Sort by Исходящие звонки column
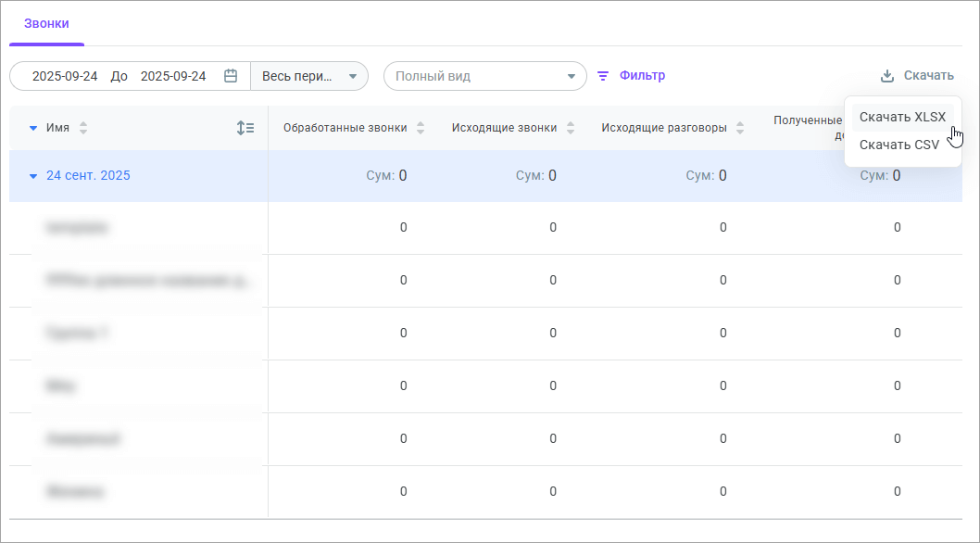This screenshot has height=543, width=980. point(571,129)
